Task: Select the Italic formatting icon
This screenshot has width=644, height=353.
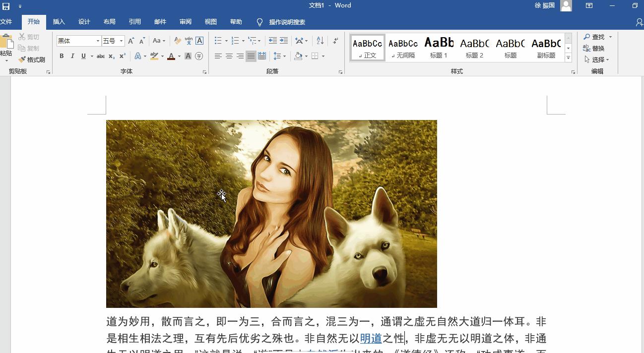Action: [72, 56]
